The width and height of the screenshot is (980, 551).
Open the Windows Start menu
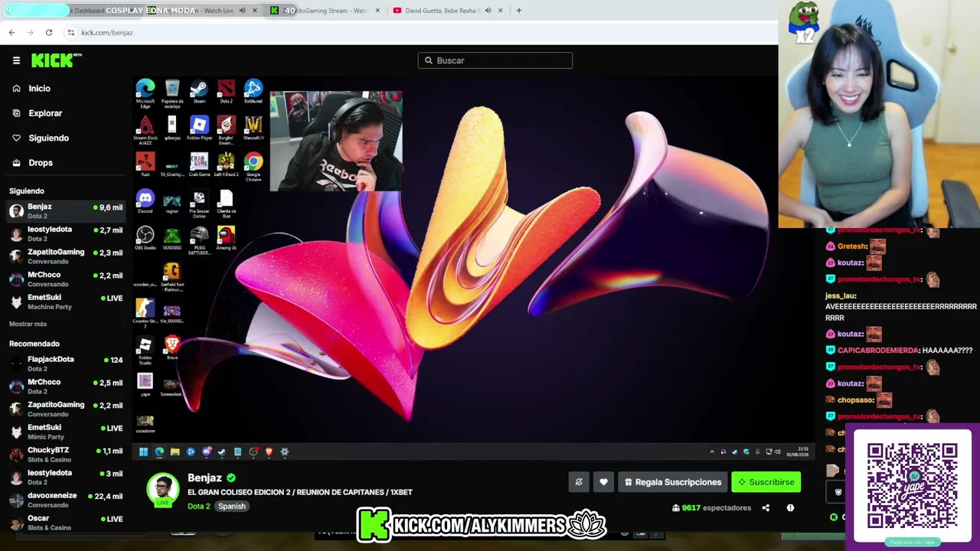[x=143, y=452]
